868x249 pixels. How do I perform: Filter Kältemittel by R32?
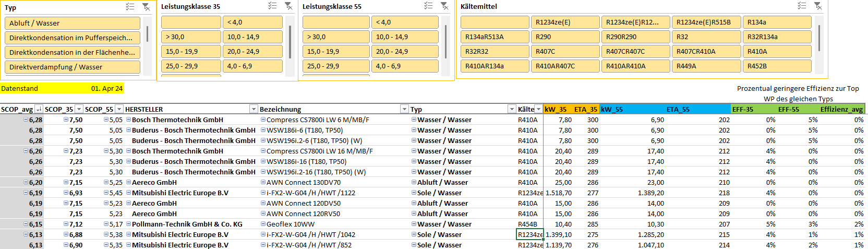(706, 37)
